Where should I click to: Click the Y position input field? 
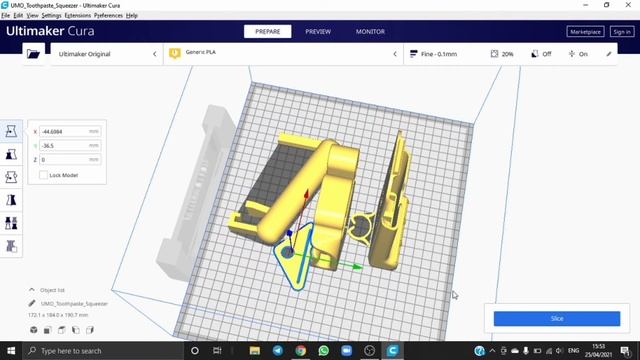pos(70,145)
